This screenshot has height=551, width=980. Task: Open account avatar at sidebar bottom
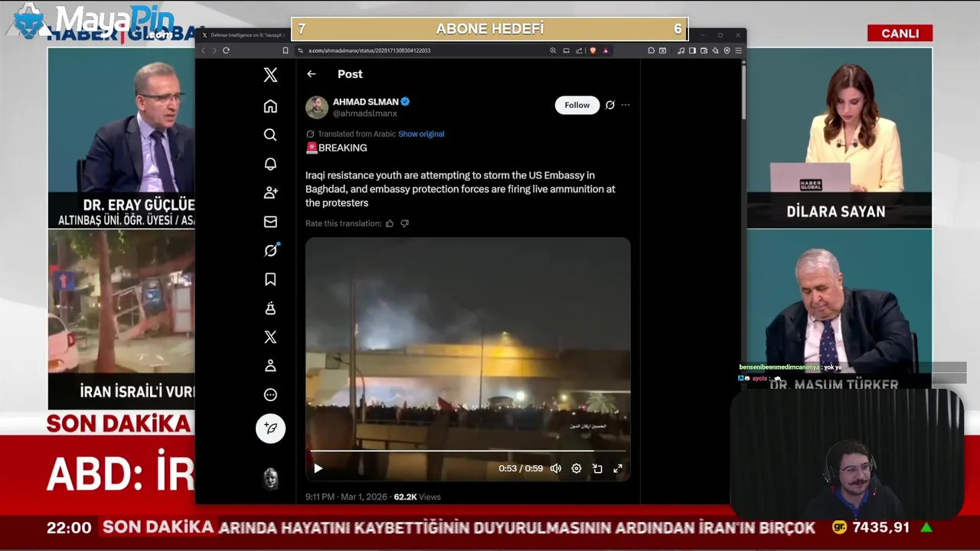(x=270, y=479)
